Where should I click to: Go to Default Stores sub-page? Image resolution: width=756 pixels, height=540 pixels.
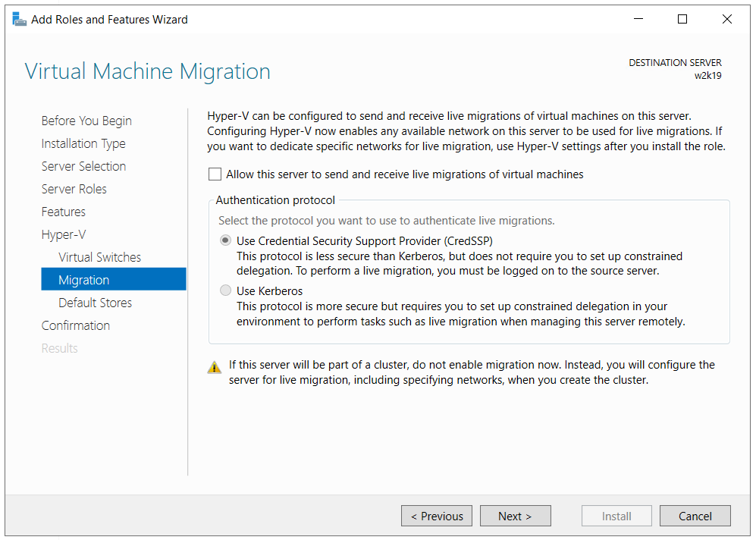point(95,303)
